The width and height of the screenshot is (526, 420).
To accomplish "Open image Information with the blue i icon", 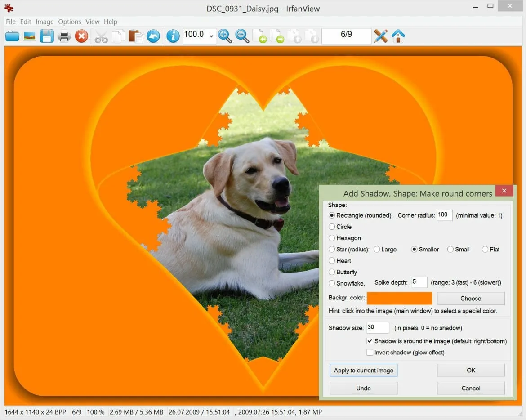I will (x=173, y=36).
